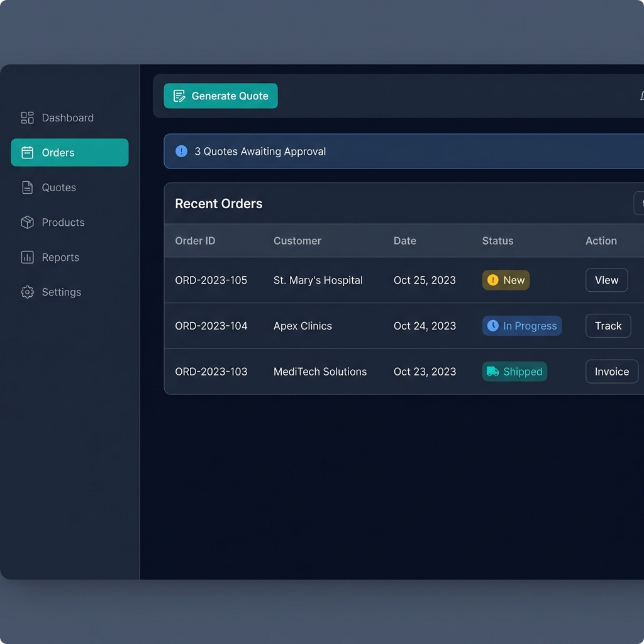The height and width of the screenshot is (644, 644).
Task: Open Invoice for MediTech Solutions order
Action: click(x=611, y=371)
